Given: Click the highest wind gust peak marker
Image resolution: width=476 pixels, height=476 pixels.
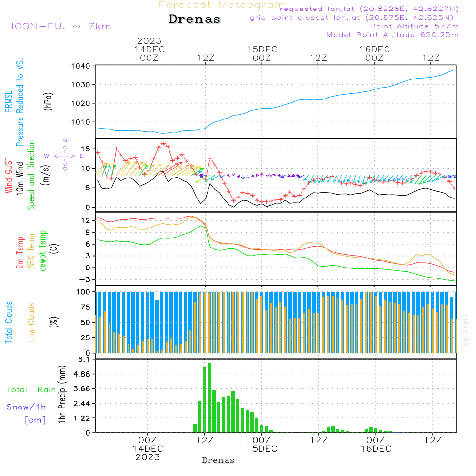Looking at the screenshot, I should pyautogui.click(x=163, y=144).
